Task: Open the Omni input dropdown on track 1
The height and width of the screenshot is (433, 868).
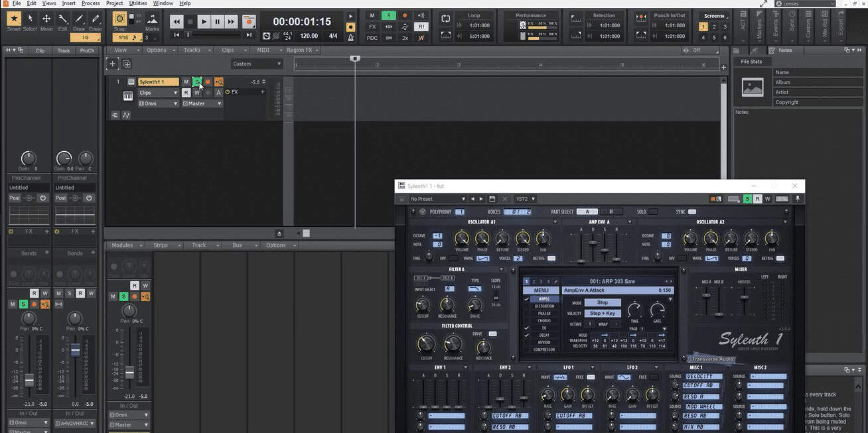Action: tap(158, 103)
